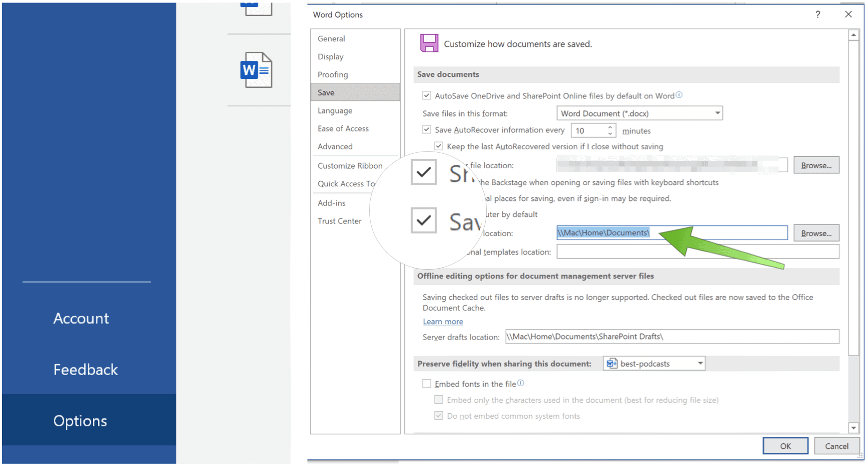
Task: Click the scrollbar down arrow in options pane
Action: [853, 428]
